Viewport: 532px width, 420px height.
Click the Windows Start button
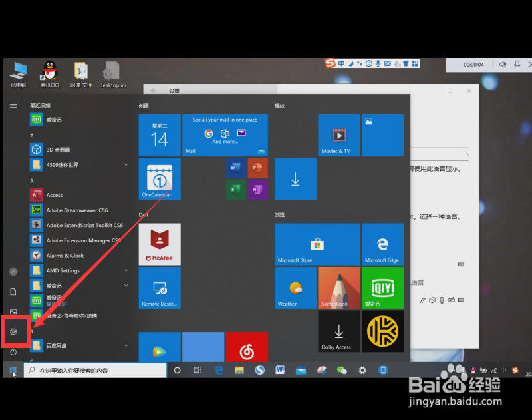click(13, 371)
